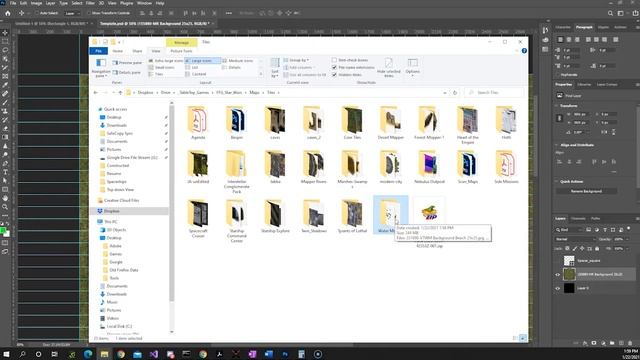Select Extra large icons layout
The image size is (640, 360).
click(x=165, y=60)
